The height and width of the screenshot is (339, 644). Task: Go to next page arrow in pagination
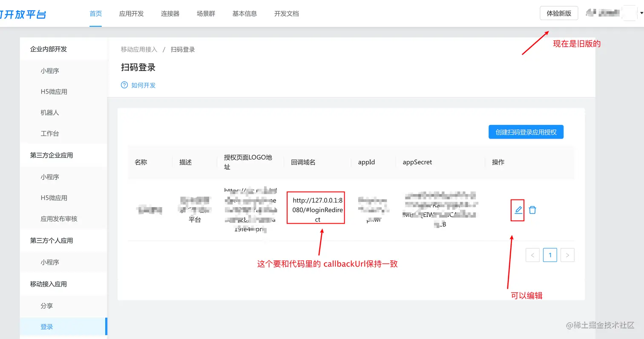[x=567, y=255]
